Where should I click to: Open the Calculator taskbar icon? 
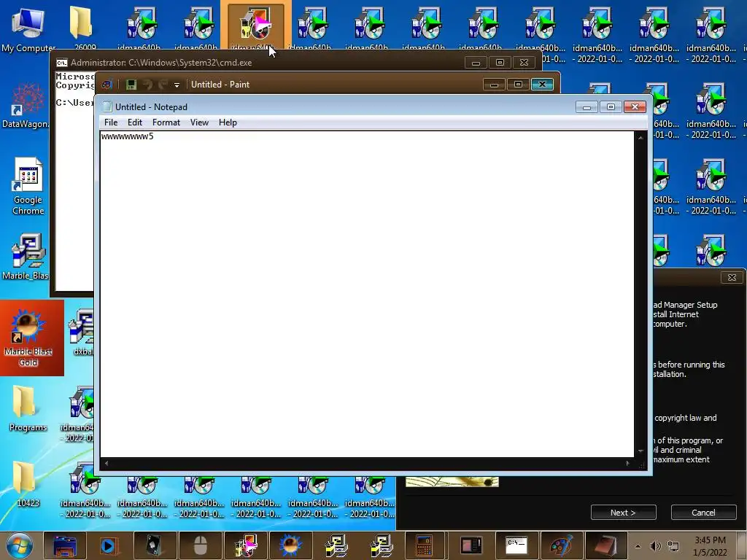click(x=424, y=546)
